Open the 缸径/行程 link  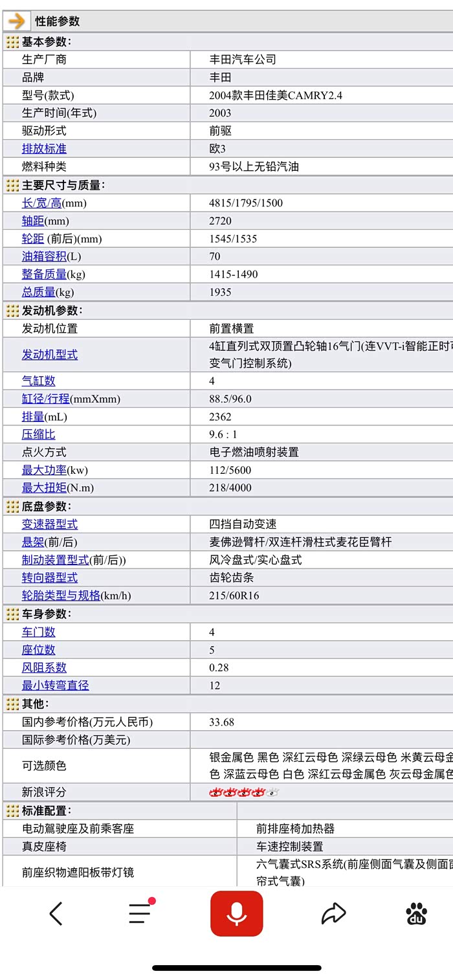46,399
